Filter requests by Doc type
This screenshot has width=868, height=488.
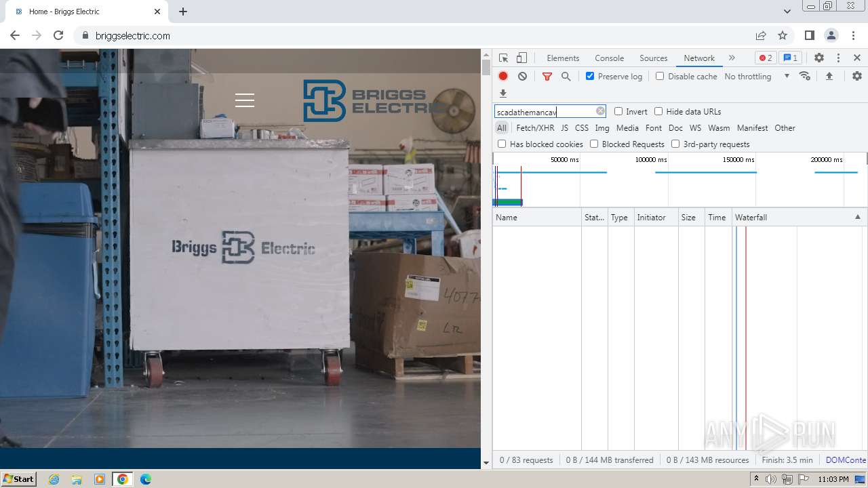point(675,128)
